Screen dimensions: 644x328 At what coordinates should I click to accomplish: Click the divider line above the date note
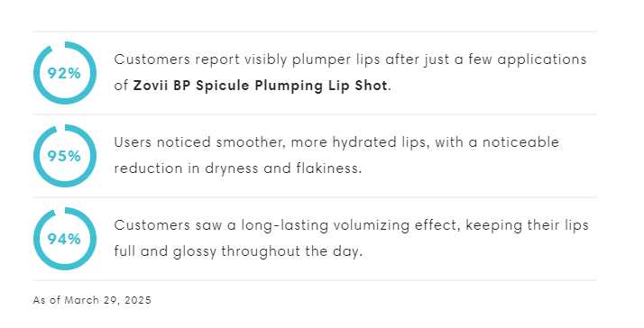tap(315, 280)
